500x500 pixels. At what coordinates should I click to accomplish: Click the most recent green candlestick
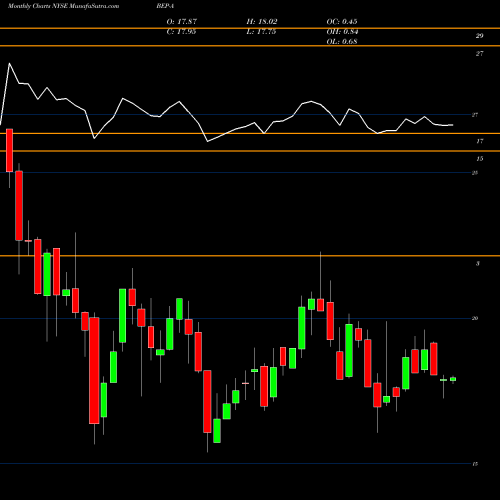click(453, 379)
